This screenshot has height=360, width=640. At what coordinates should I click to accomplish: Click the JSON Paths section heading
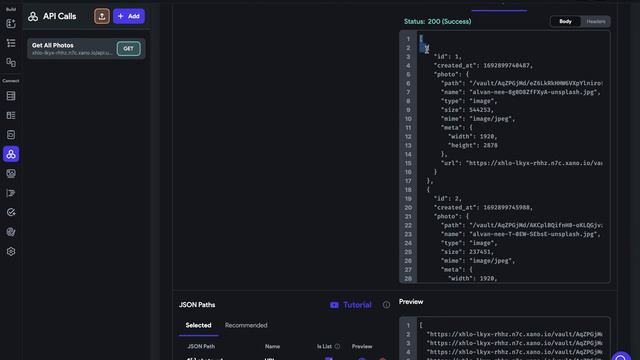click(197, 305)
